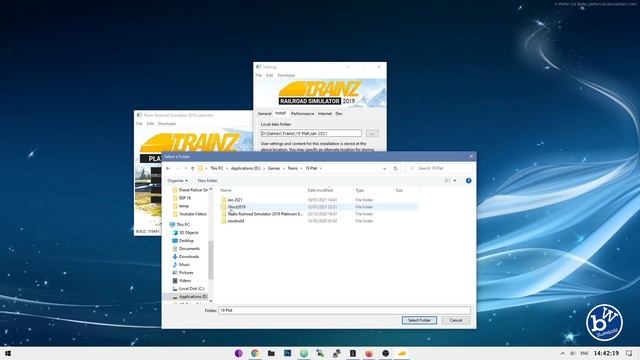640x360 pixels.
Task: Open recent locations dropdown arrow
Action: pos(185,168)
